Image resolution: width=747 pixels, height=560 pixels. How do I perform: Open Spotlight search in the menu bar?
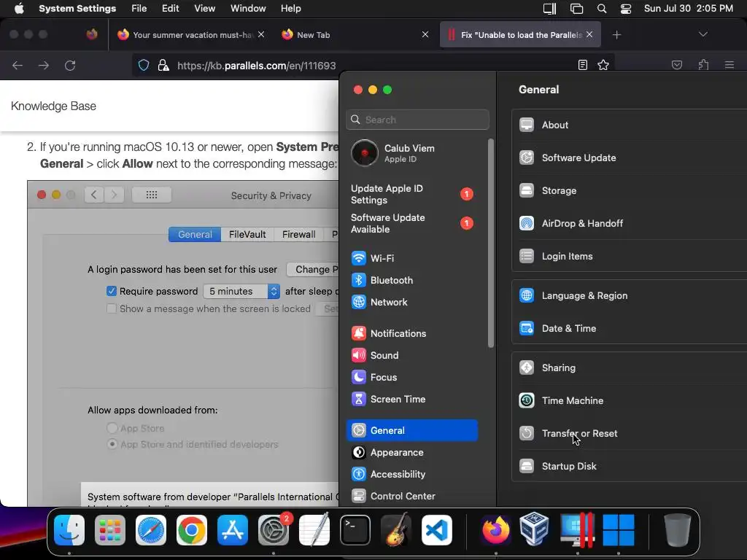point(602,9)
